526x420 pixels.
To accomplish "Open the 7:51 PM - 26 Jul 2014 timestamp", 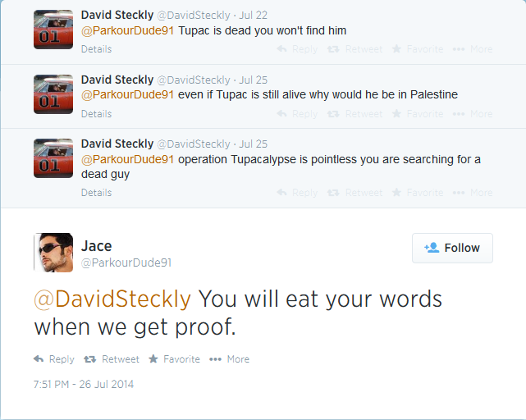I will click(x=84, y=384).
